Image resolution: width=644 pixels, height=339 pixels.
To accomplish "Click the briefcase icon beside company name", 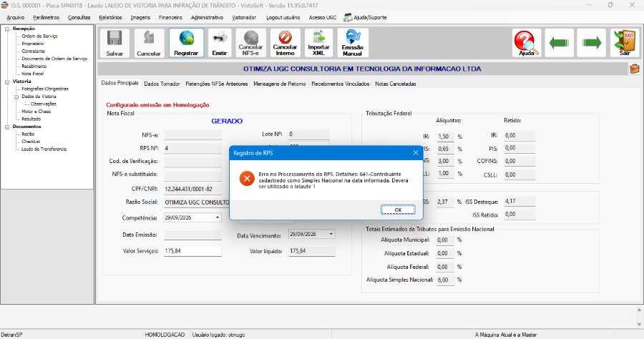I will coord(635,69).
